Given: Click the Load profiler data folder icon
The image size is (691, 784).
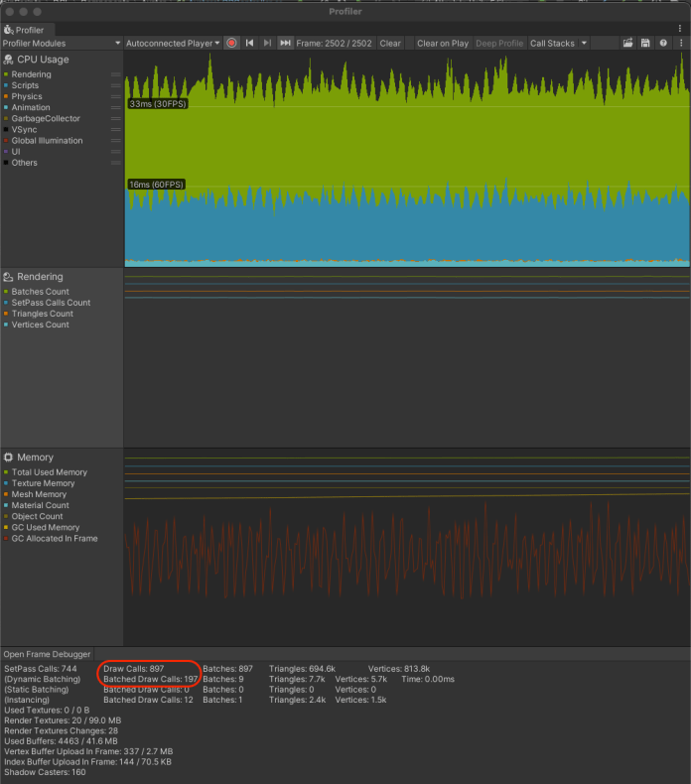Looking at the screenshot, I should [x=627, y=44].
